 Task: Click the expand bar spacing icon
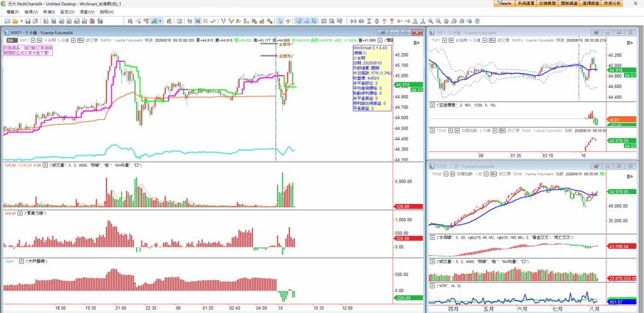361,21
